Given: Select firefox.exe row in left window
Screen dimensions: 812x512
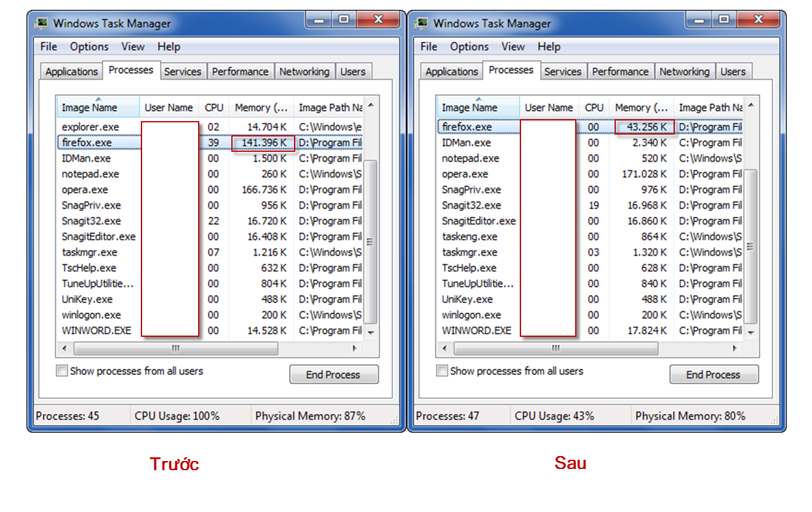Looking at the screenshot, I should click(x=210, y=143).
